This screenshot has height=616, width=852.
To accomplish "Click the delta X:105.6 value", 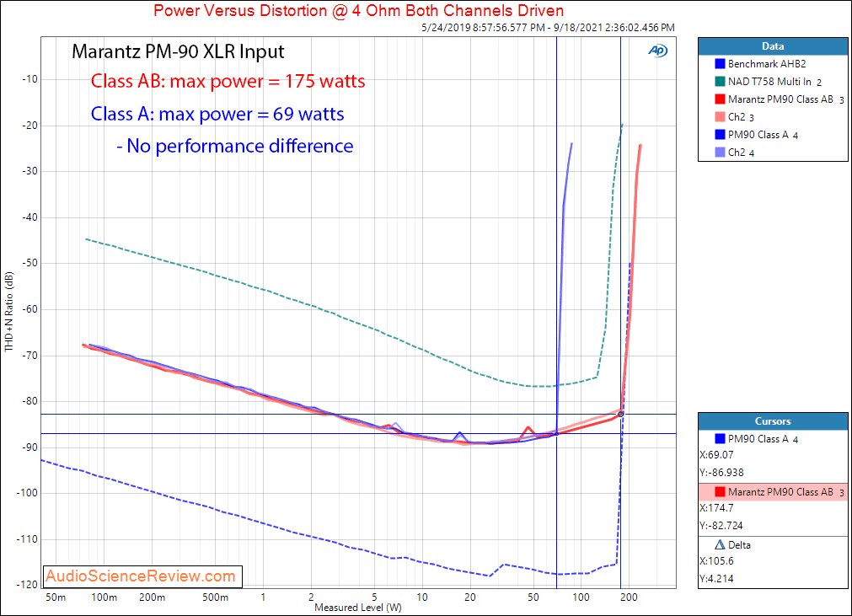I will pyautogui.click(x=716, y=560).
